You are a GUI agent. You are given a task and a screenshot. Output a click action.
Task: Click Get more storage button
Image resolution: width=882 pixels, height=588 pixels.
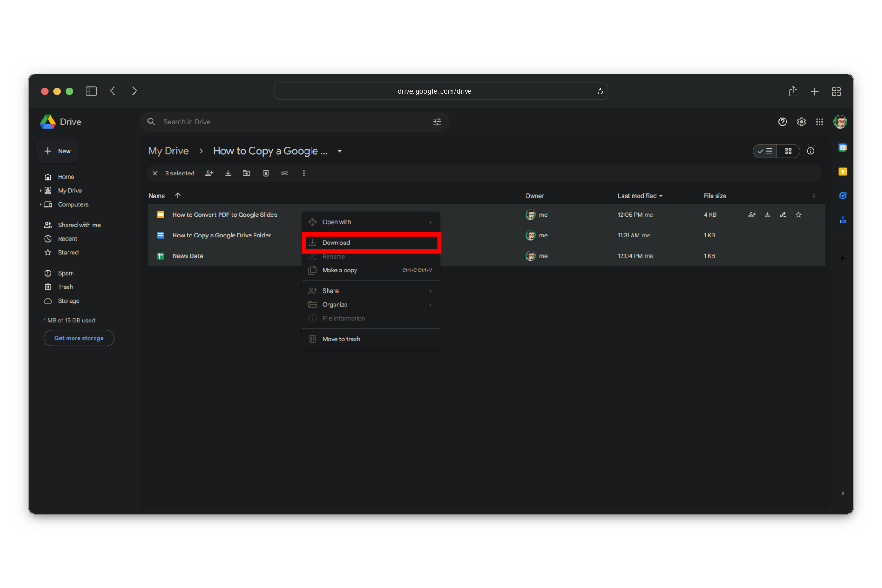(79, 338)
